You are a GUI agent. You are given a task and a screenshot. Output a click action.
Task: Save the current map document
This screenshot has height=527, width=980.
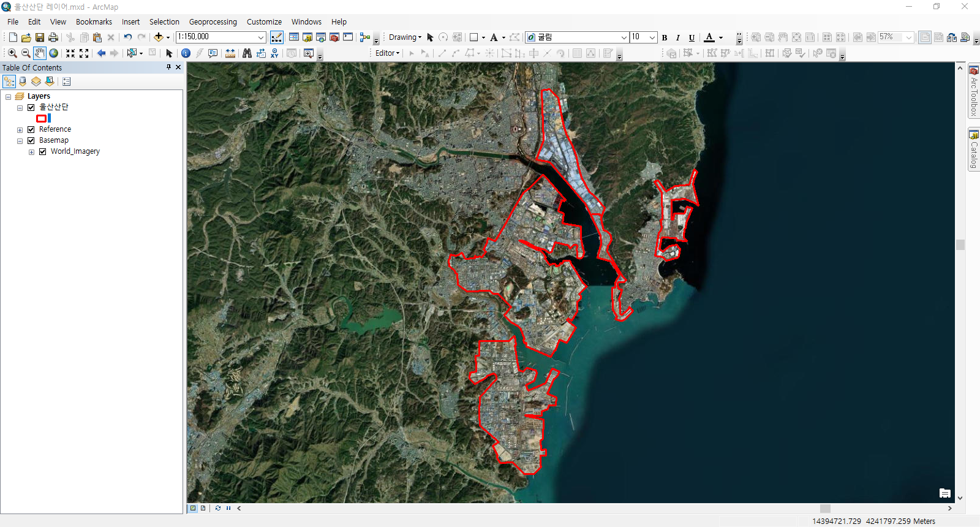[x=40, y=37]
